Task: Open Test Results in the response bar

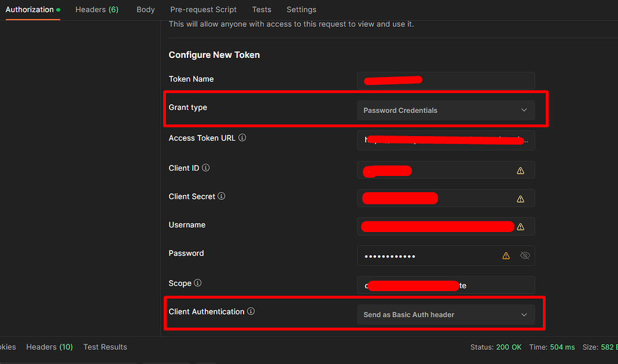Action: click(105, 347)
